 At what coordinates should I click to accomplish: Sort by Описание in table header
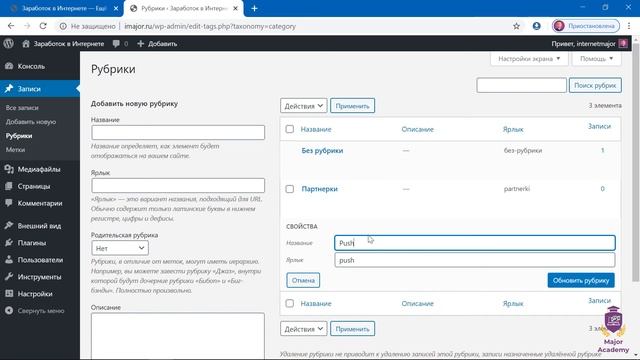[x=418, y=129]
